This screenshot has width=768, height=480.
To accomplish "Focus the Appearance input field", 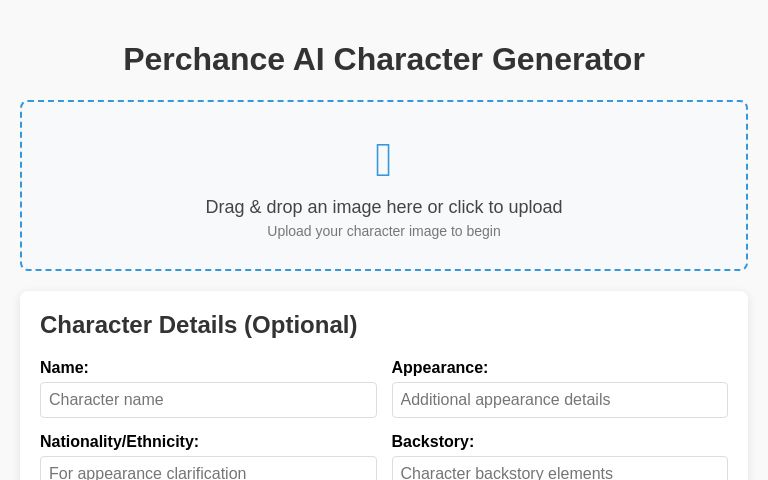I will (559, 400).
